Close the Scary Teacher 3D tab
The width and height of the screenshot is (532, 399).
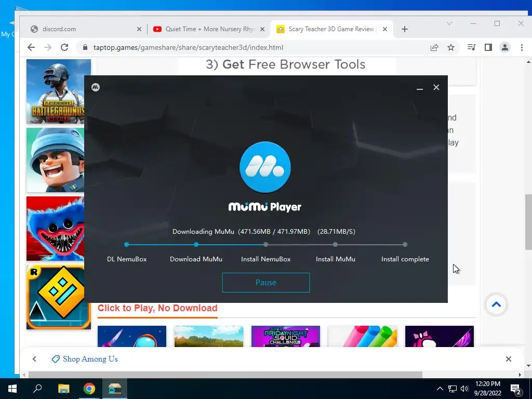[385, 29]
